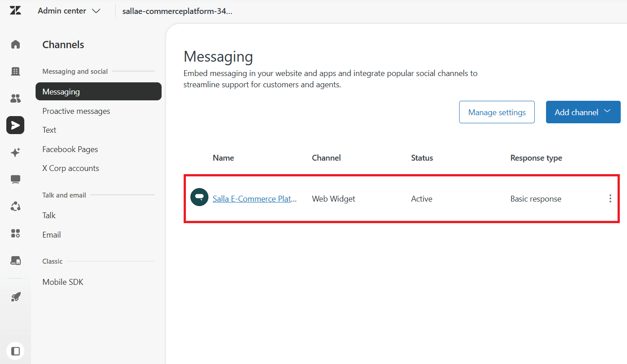
Task: Select Messaging in the Channels sidebar
Action: (x=99, y=91)
